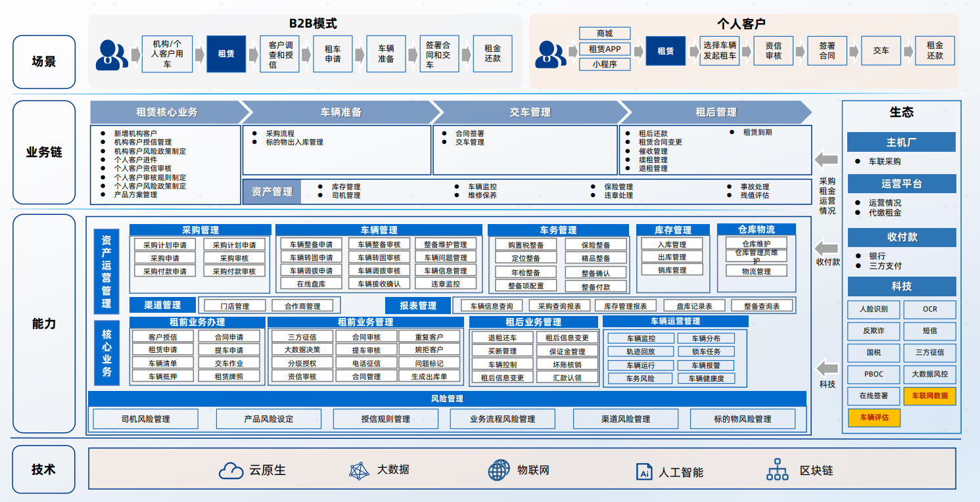Image resolution: width=980 pixels, height=502 pixels.
Task: Click the 入库管理 box
Action: [672, 244]
